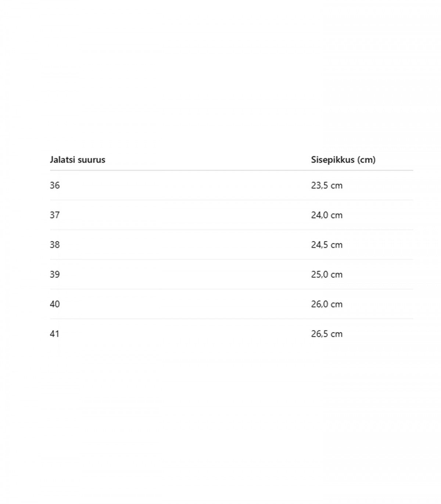Select shoe size 36 cell

[55, 186]
